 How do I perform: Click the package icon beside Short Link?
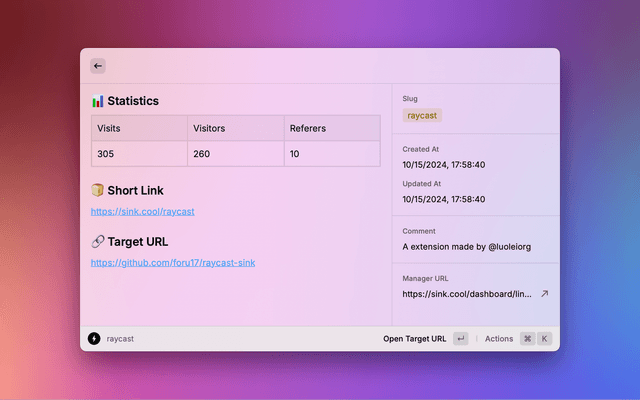[x=97, y=190]
